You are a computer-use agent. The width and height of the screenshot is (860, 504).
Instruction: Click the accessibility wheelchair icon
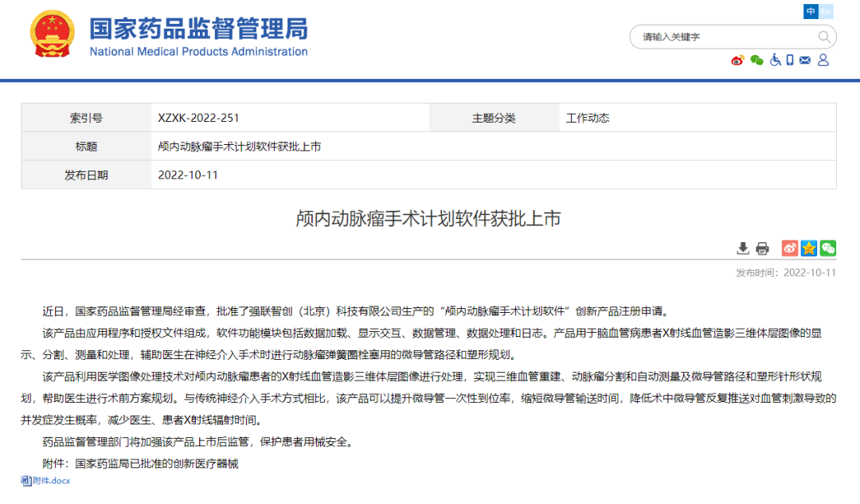775,61
